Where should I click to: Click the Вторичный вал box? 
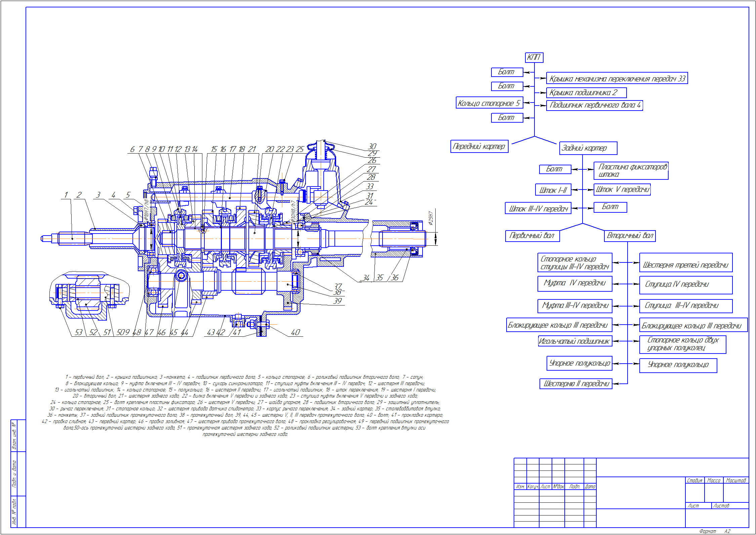[630, 236]
